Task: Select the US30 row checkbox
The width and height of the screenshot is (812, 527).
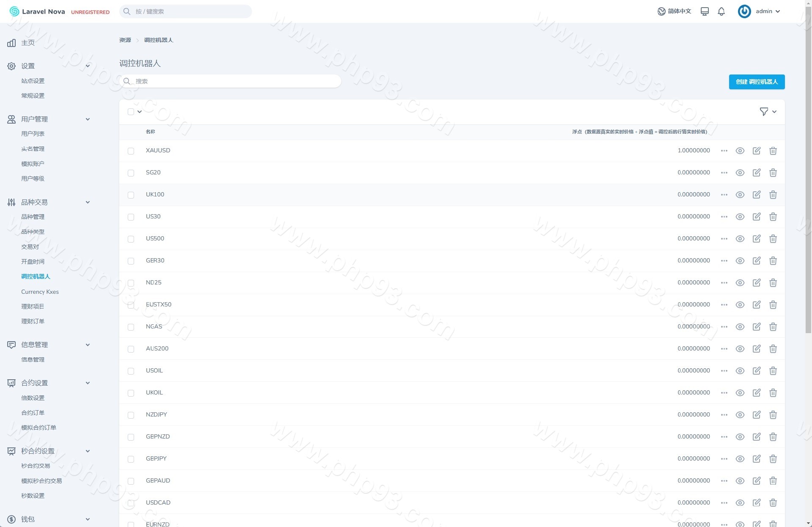Action: 131,217
